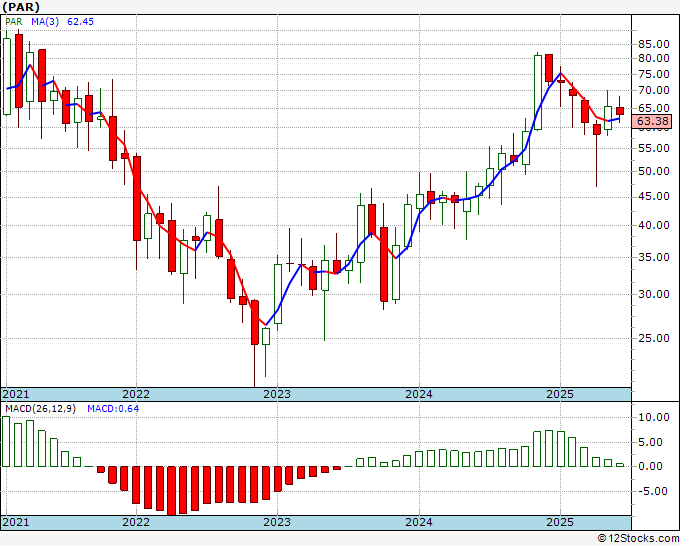
Task: Click the current price tag 63.38
Action: pyautogui.click(x=652, y=121)
